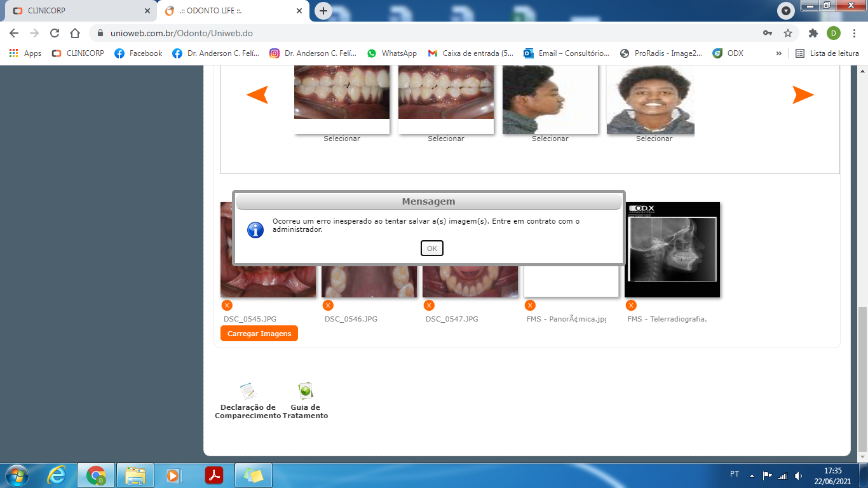
Task: Select the side profile photo thumbnail
Action: coord(550,100)
